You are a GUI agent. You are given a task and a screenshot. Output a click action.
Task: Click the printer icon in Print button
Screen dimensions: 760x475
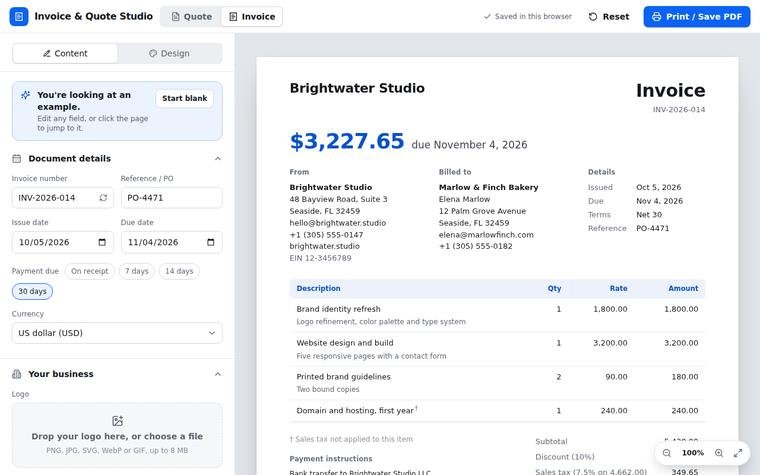[656, 16]
